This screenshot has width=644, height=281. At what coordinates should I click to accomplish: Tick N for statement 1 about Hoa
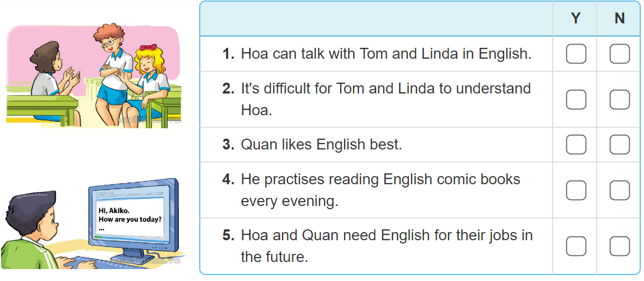tap(620, 54)
